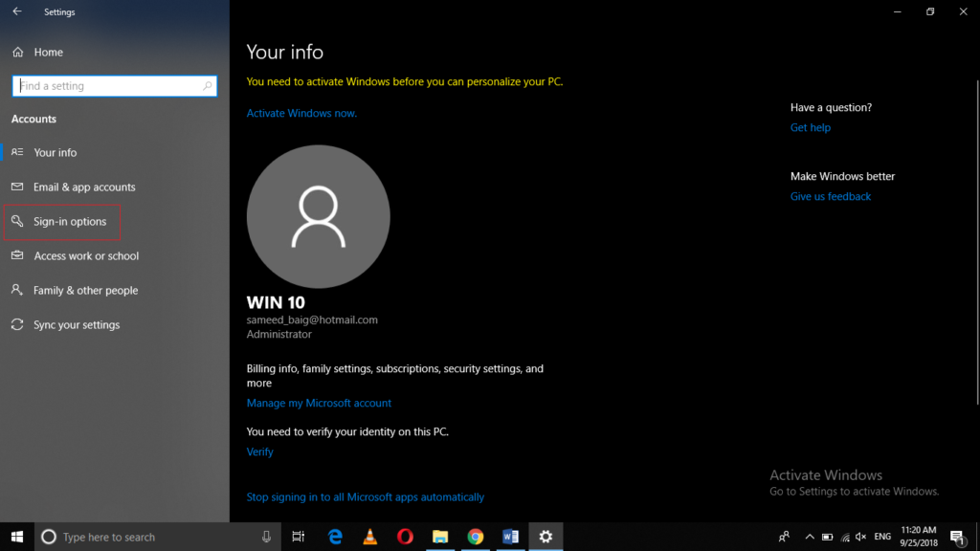Image resolution: width=980 pixels, height=551 pixels.
Task: Click the WIN 10 account avatar
Action: 318,215
